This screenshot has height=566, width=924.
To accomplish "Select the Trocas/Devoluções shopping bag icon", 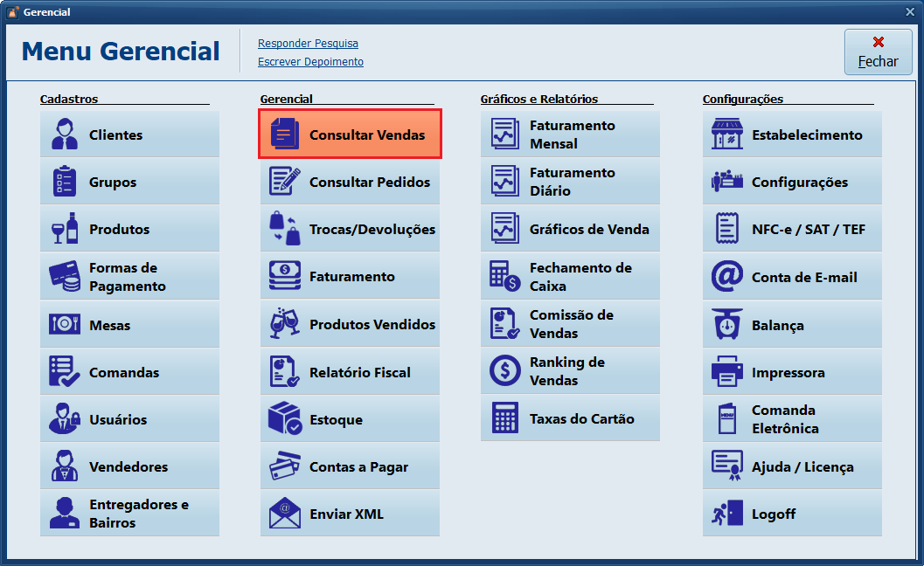I will (x=285, y=229).
